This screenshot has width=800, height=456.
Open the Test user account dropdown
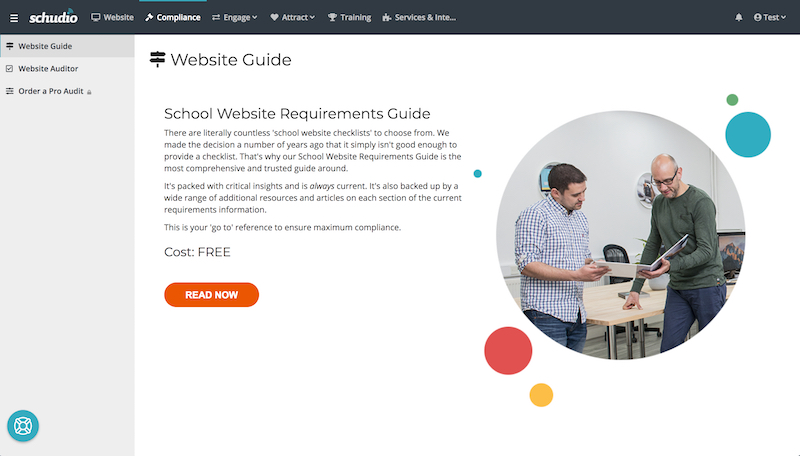(771, 17)
